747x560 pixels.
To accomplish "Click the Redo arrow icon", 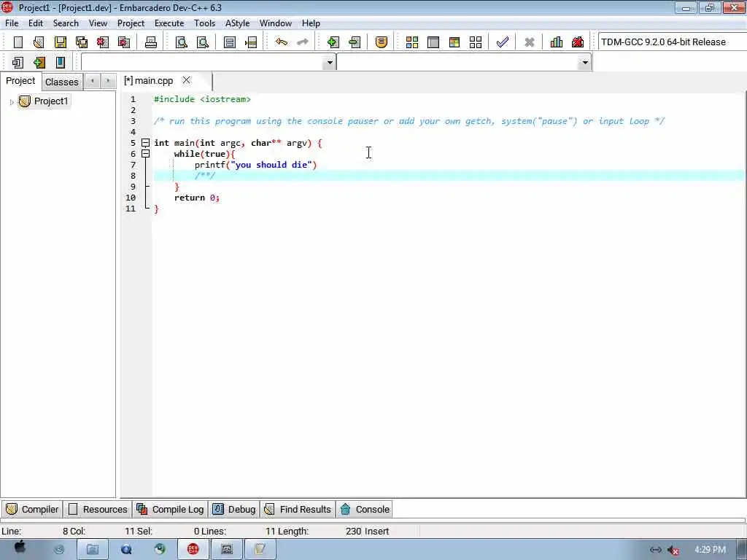I will click(x=302, y=42).
